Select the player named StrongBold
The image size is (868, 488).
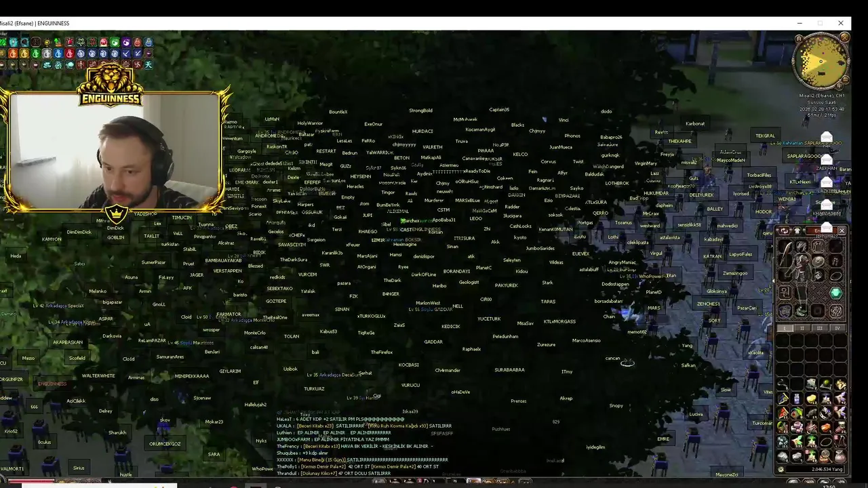click(x=420, y=110)
